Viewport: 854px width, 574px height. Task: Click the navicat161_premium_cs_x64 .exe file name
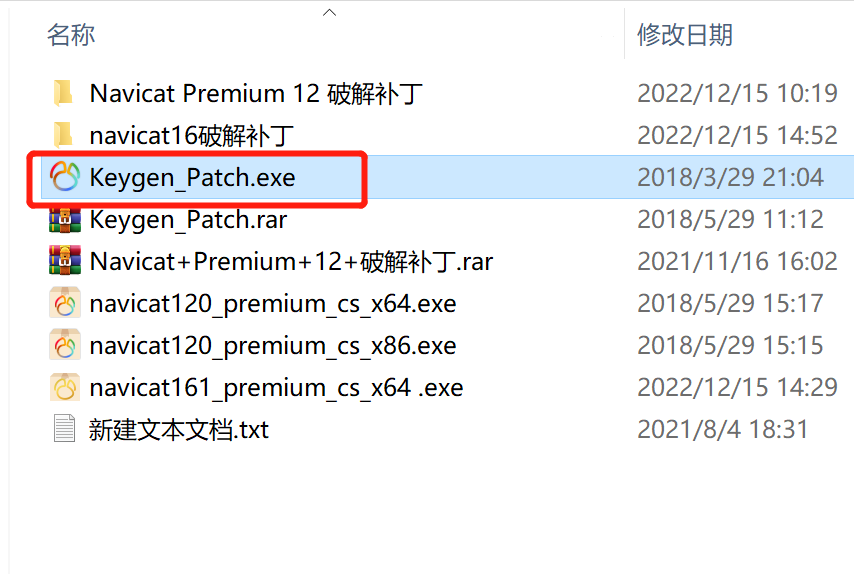click(276, 388)
